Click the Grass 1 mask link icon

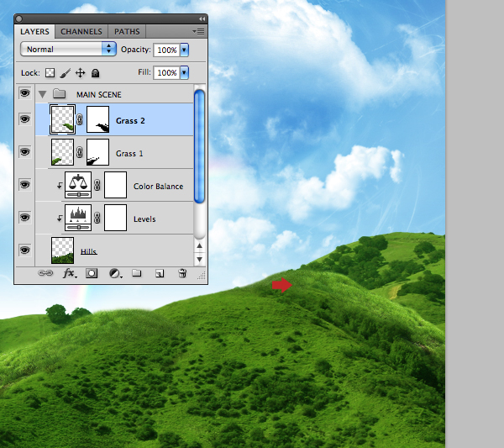(80, 152)
